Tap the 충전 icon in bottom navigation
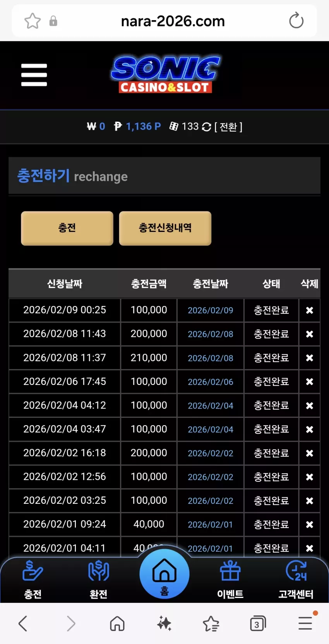 (x=33, y=579)
